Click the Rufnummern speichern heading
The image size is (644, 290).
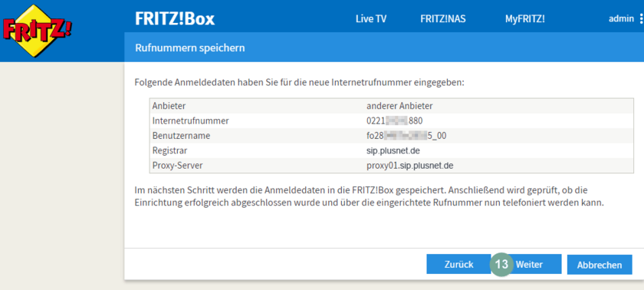pos(190,48)
